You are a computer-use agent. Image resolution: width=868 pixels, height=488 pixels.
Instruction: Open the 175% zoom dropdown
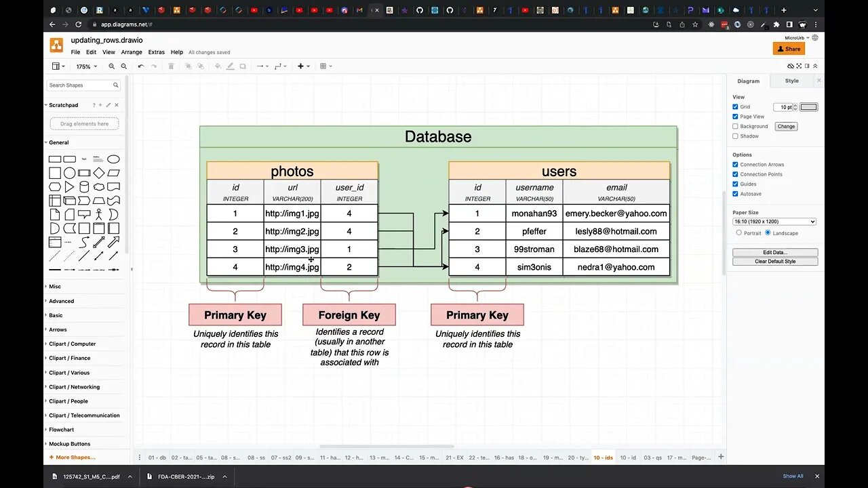pos(87,66)
